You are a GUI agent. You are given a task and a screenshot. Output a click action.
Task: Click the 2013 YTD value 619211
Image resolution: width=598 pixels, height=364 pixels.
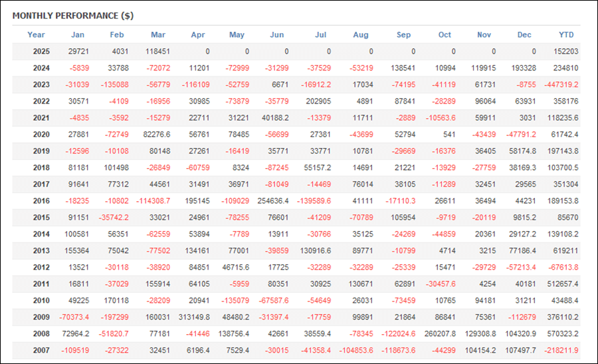[566, 251]
